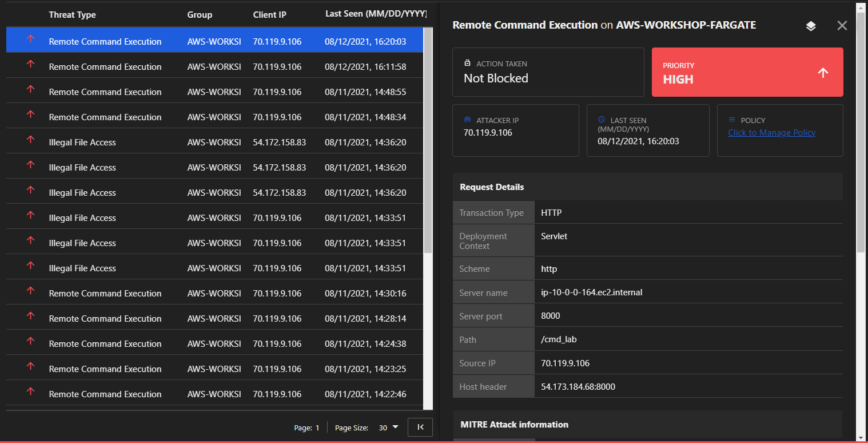Viewport: 868px width, 443px height.
Task: Click the Server port value 8000
Action: coord(551,316)
